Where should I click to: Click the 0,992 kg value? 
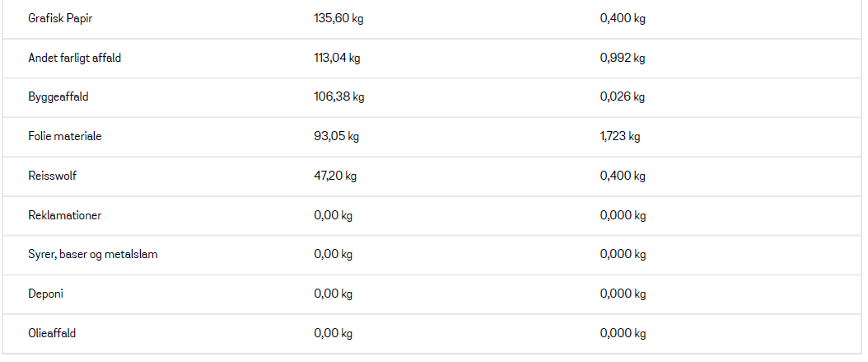[x=623, y=58]
